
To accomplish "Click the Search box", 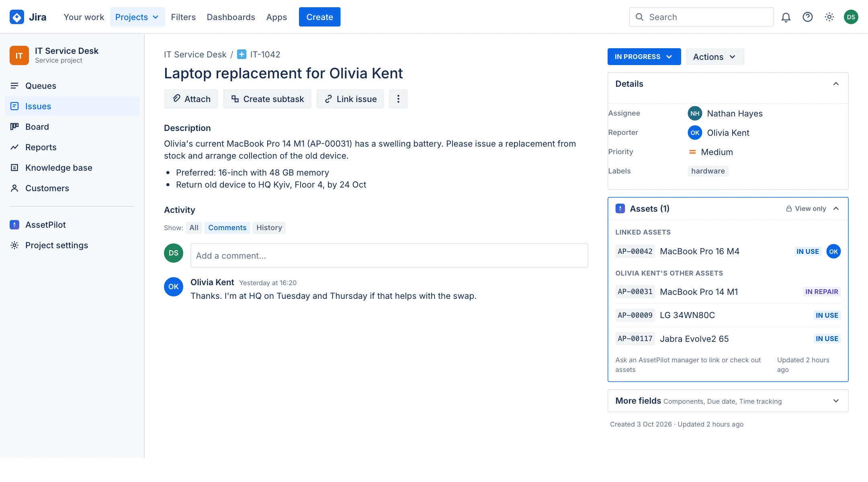I will point(701,17).
